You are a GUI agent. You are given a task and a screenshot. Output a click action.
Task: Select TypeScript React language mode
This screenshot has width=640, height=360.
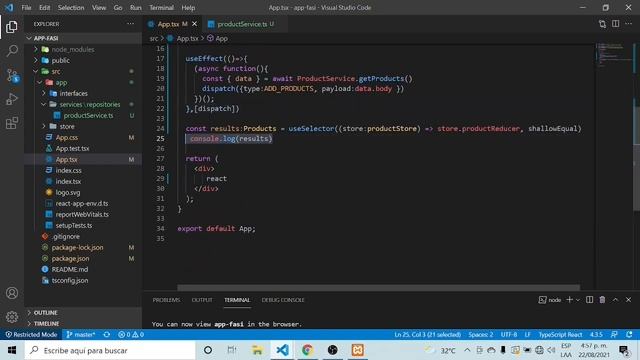tap(560, 334)
